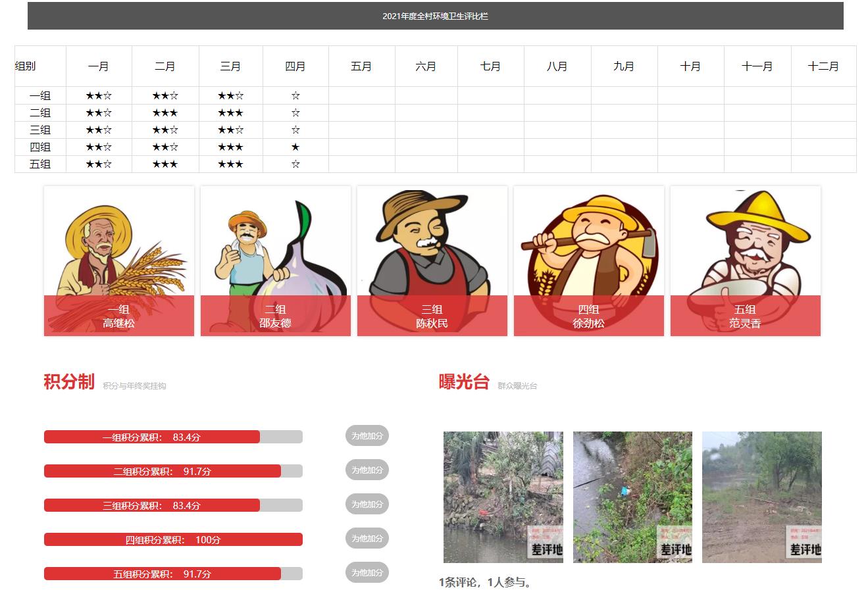Select the 四组 徐劲松 farmer avatar
This screenshot has width=868, height=592.
click(589, 261)
